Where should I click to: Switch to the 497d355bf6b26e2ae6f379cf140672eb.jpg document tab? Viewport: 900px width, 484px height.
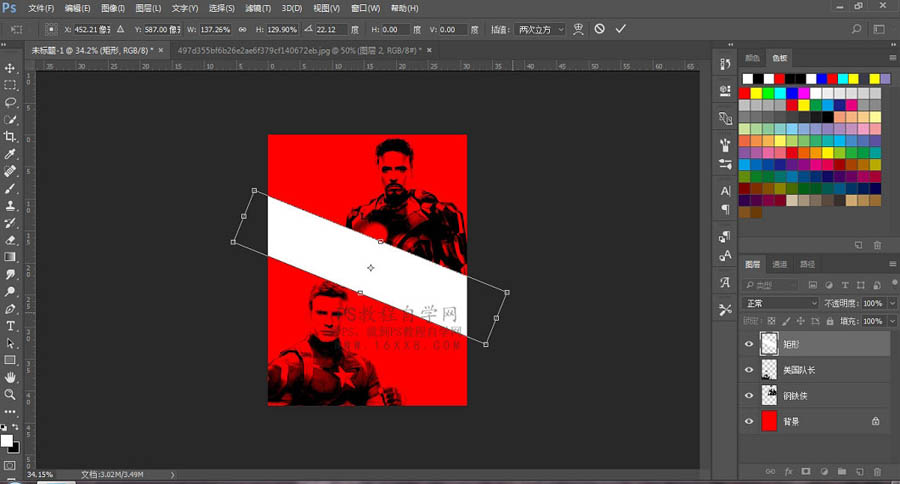click(299, 51)
